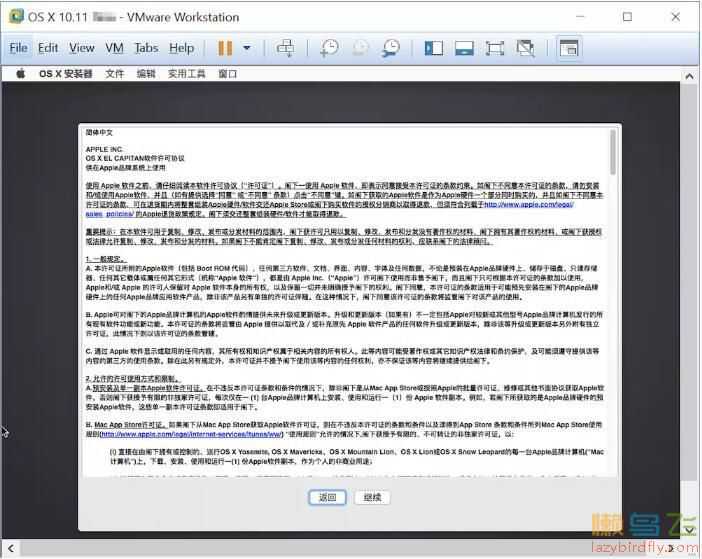Click the 返回 (Back) button

[327, 497]
